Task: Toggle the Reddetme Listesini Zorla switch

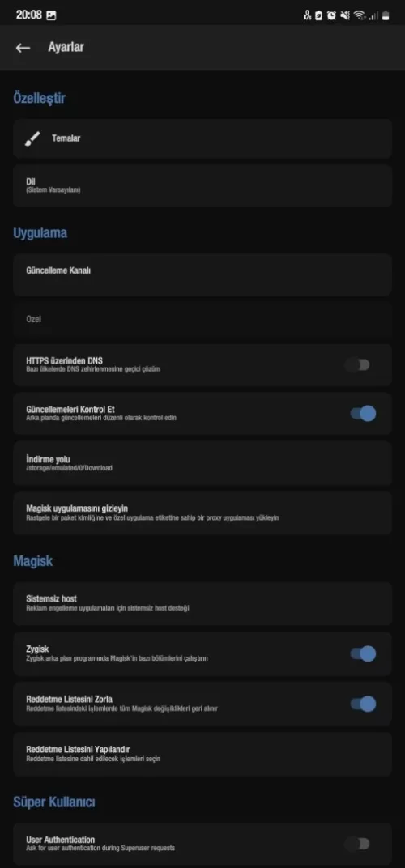Action: [364, 704]
